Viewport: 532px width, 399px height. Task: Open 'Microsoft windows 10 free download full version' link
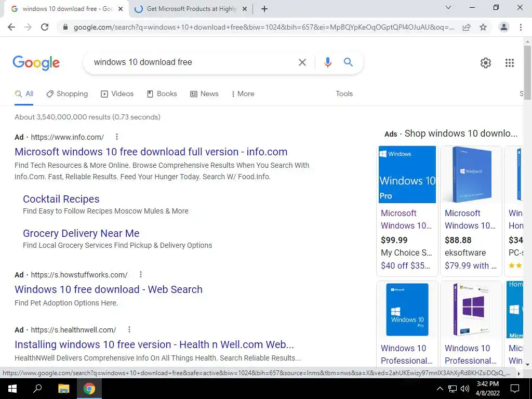click(151, 152)
